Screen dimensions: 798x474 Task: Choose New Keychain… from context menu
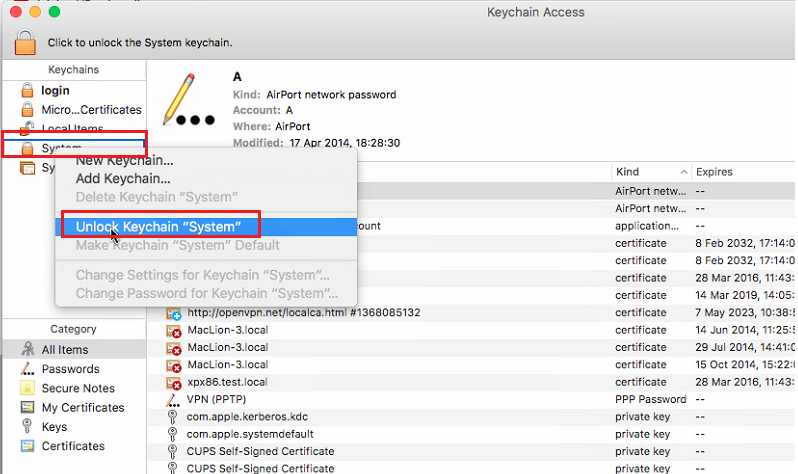[124, 160]
